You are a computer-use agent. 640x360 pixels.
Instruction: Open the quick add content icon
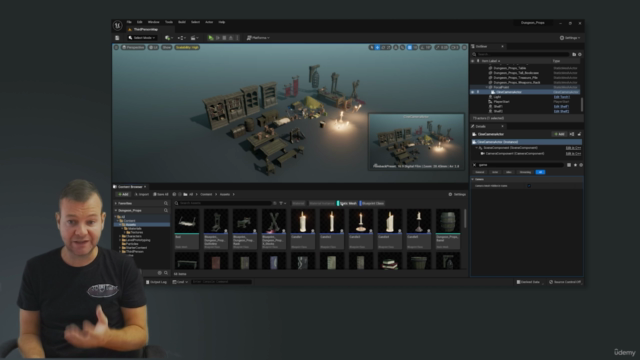pyautogui.click(x=168, y=38)
